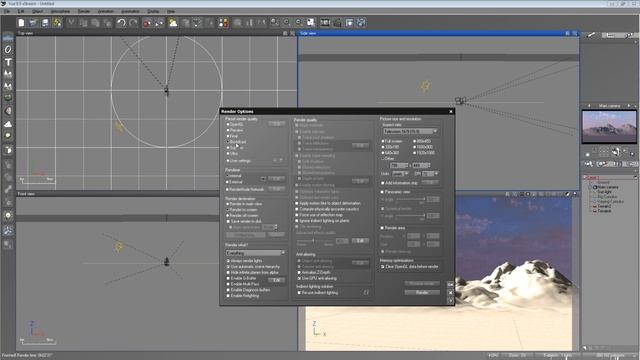This screenshot has height=360, width=640.
Task: Select Terrain2 in the layer tree
Action: [x=604, y=206]
